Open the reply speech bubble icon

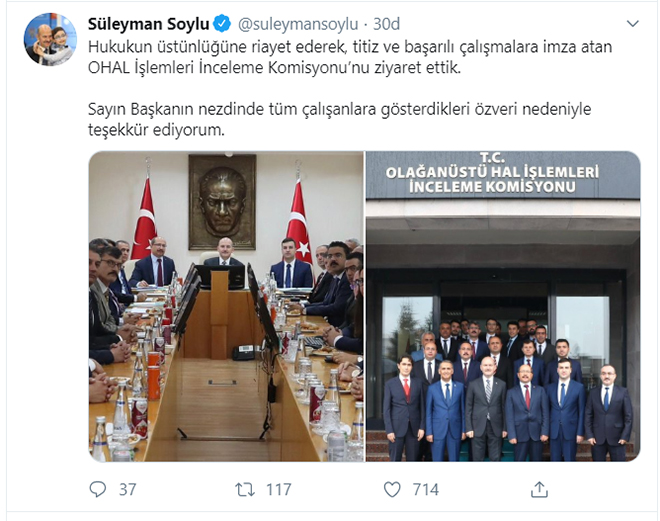coord(98,489)
